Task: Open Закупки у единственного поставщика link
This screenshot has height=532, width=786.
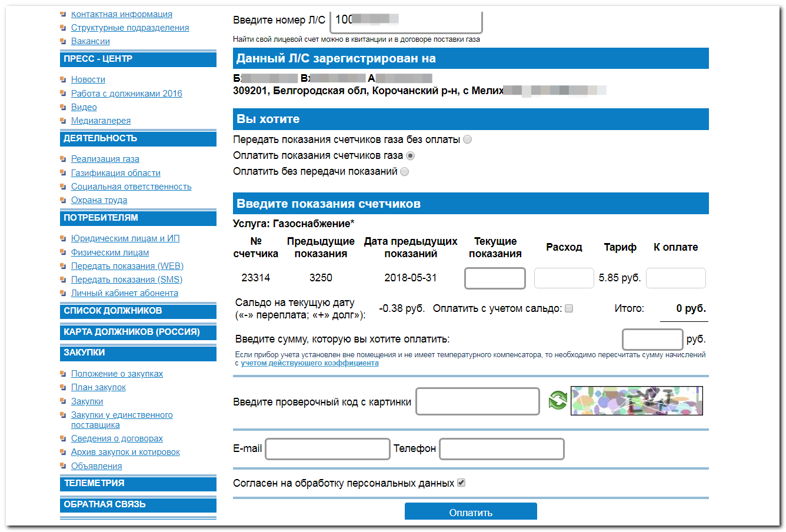Action: point(122,420)
